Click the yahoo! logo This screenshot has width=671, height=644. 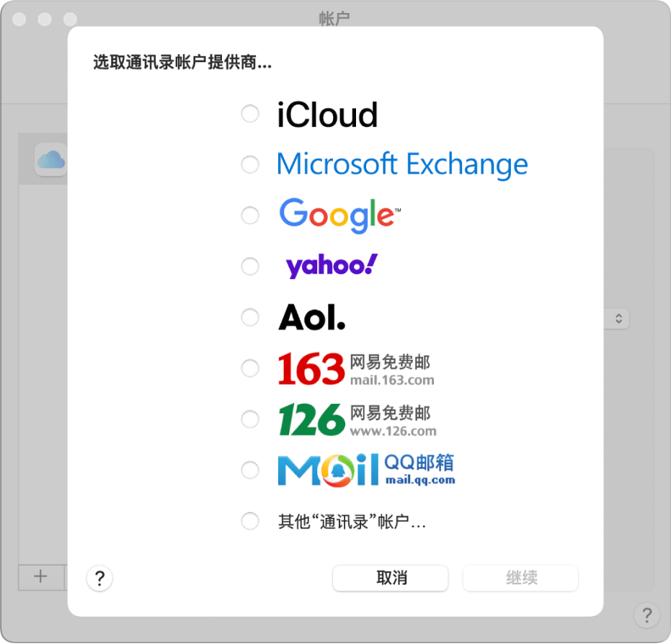coord(332,266)
